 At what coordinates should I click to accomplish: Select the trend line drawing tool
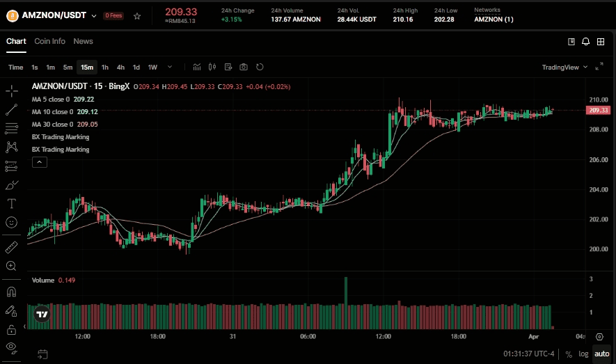12,110
